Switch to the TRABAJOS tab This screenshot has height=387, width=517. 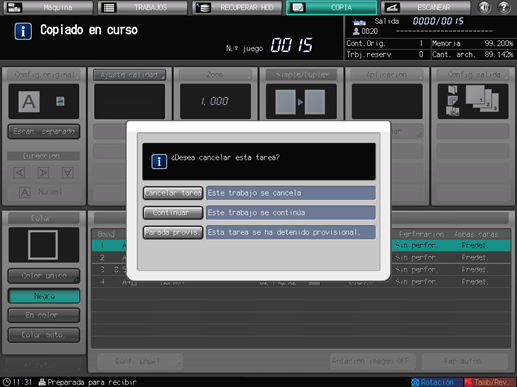pos(143,7)
